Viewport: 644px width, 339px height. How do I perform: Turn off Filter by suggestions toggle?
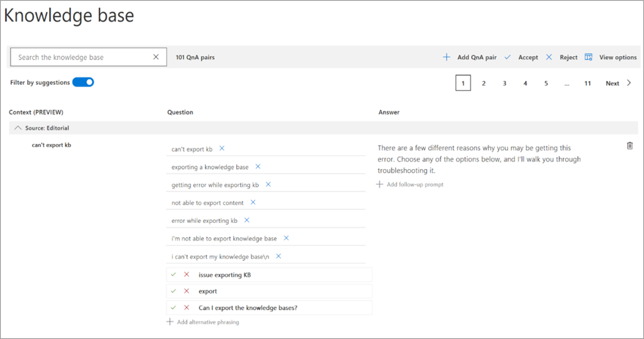click(83, 82)
